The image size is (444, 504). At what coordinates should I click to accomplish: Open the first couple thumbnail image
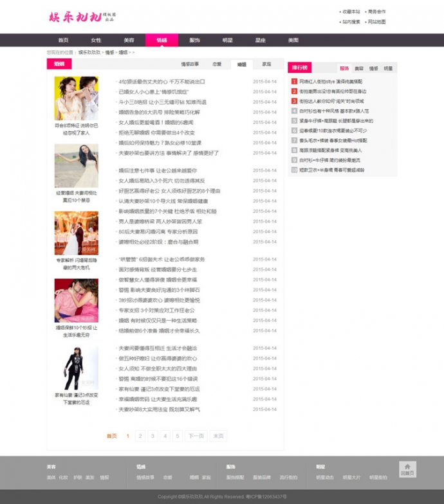point(76,98)
